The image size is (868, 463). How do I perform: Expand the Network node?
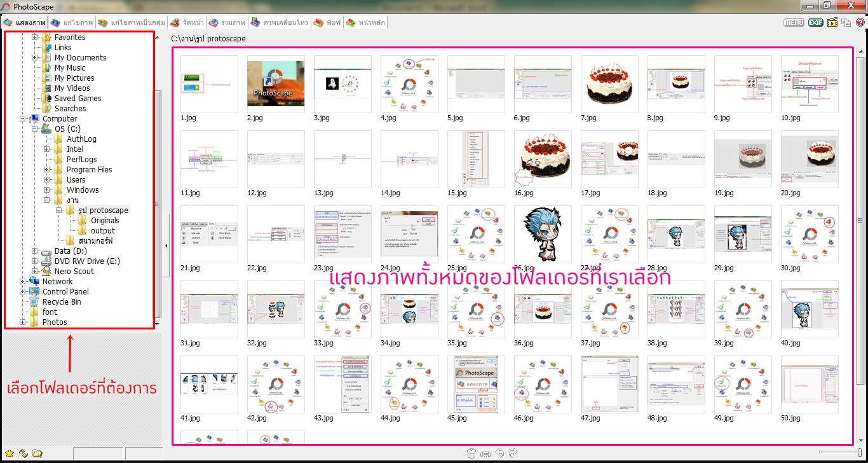click(x=23, y=282)
